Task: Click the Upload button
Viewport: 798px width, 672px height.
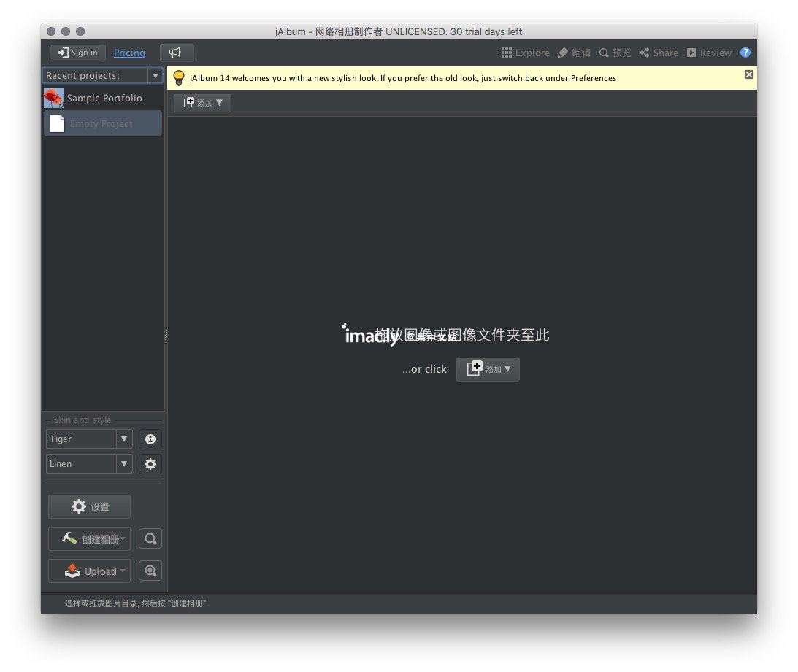Action: click(x=90, y=571)
